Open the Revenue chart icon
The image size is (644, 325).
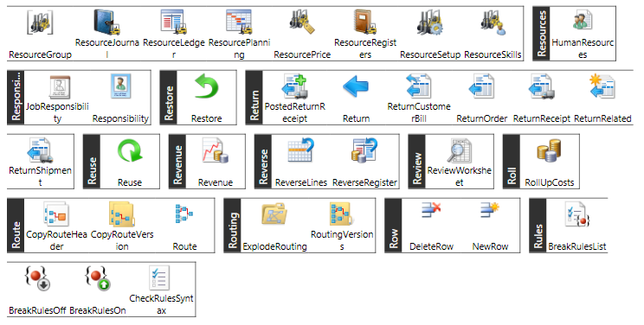pos(216,150)
